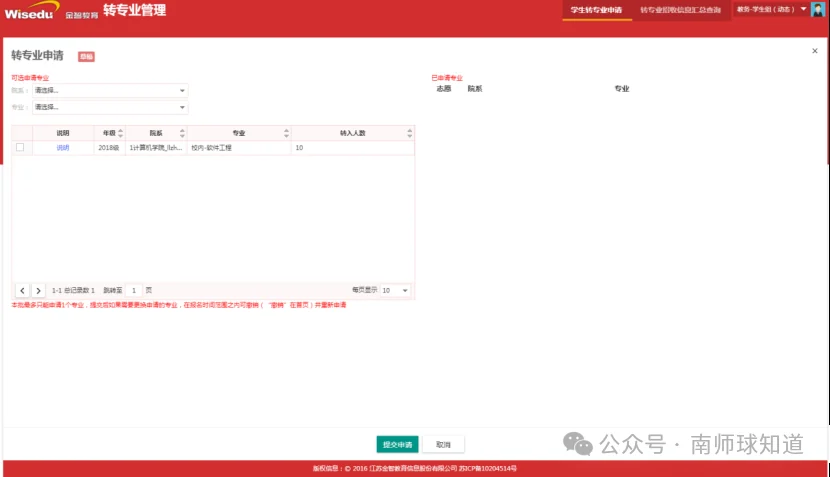Sort by the 院系 column arrows
Image resolution: width=830 pixels, height=477 pixels.
click(182, 133)
